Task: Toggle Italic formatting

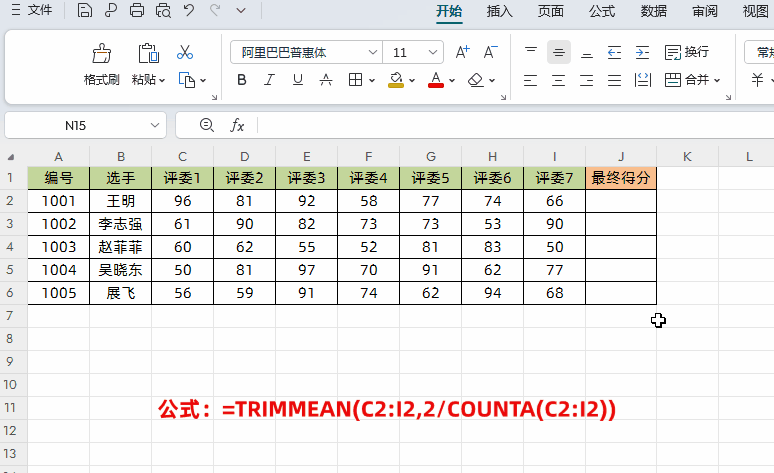Action: click(x=269, y=79)
